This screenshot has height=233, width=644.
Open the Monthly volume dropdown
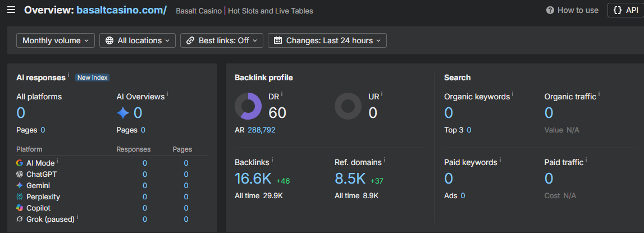(x=56, y=40)
